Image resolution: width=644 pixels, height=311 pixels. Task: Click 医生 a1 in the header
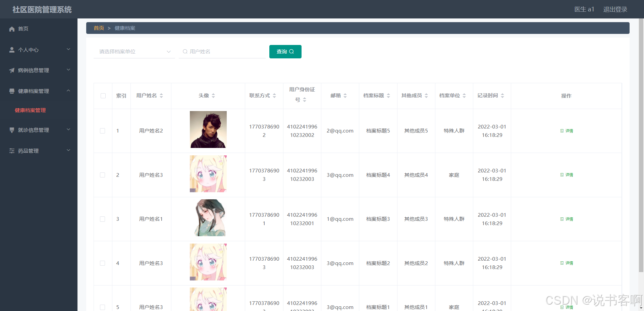pyautogui.click(x=584, y=9)
